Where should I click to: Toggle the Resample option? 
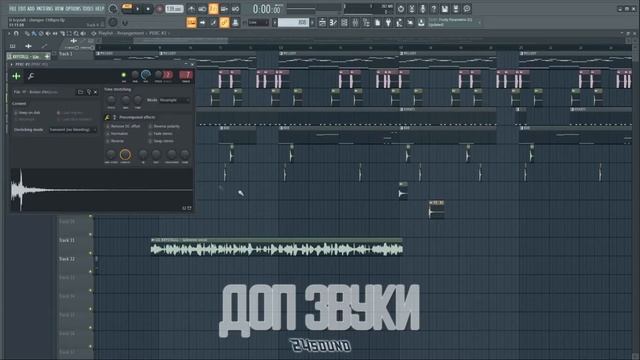pos(24,119)
